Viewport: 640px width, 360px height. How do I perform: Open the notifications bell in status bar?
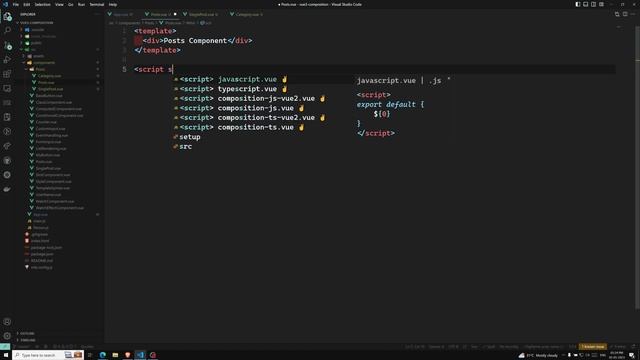tap(634, 347)
